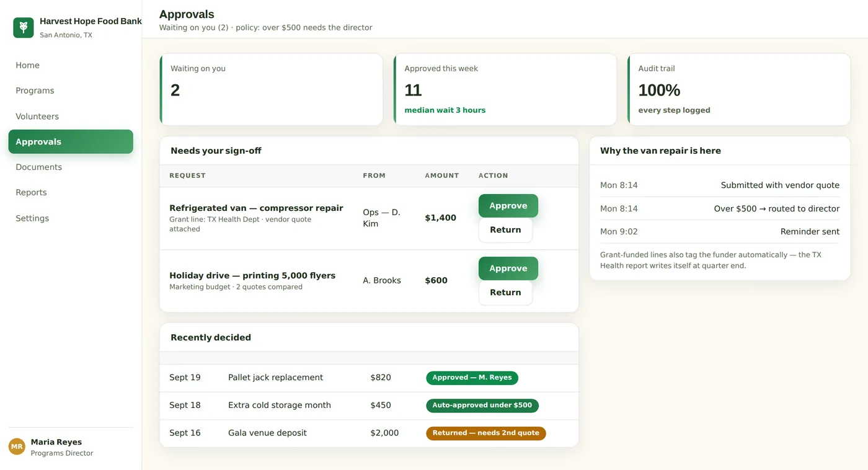Select the Pallet jack replacement row

click(369, 378)
